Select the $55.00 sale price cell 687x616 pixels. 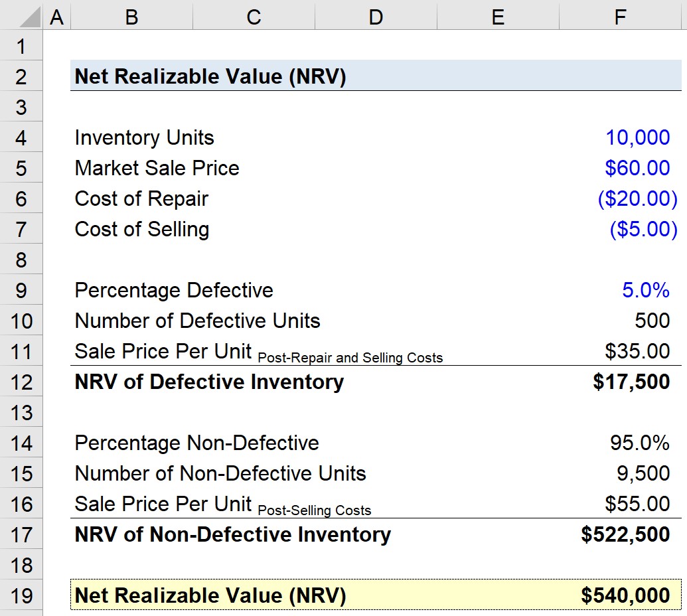tap(637, 504)
